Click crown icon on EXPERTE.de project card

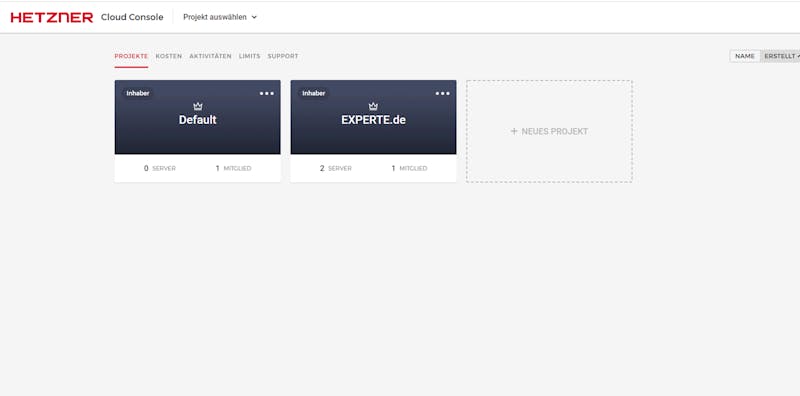(x=373, y=106)
